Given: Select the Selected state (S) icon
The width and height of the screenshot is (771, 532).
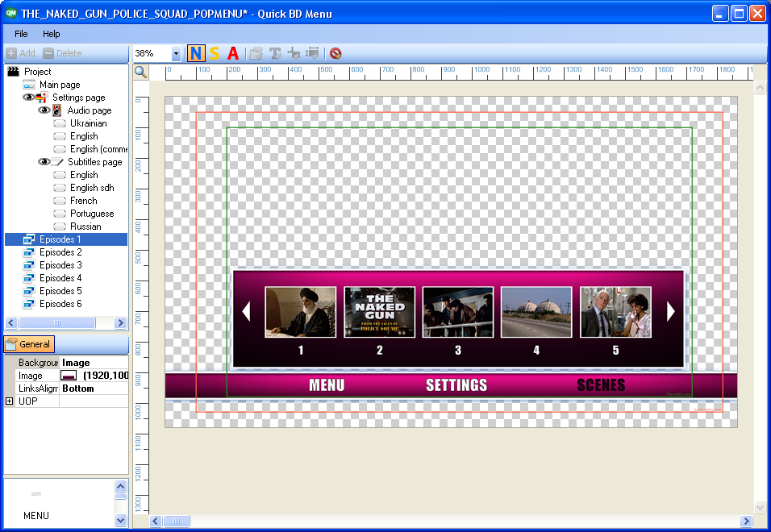Looking at the screenshot, I should [214, 53].
